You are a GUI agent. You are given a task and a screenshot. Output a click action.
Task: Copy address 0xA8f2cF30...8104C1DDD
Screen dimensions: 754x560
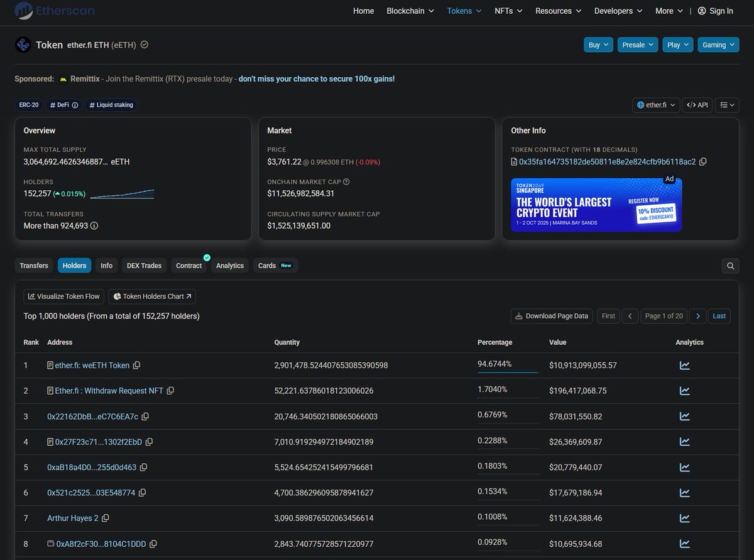153,544
